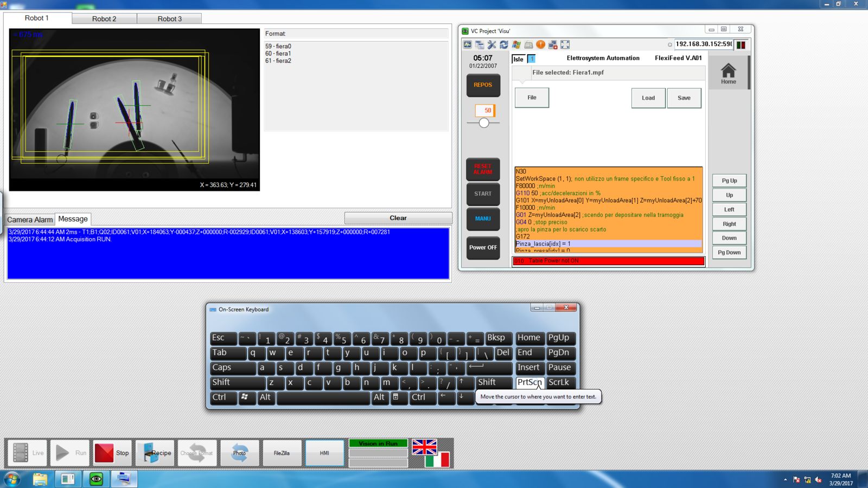The width and height of the screenshot is (868, 488).
Task: Toggle the MANU mode button
Action: coord(483,219)
